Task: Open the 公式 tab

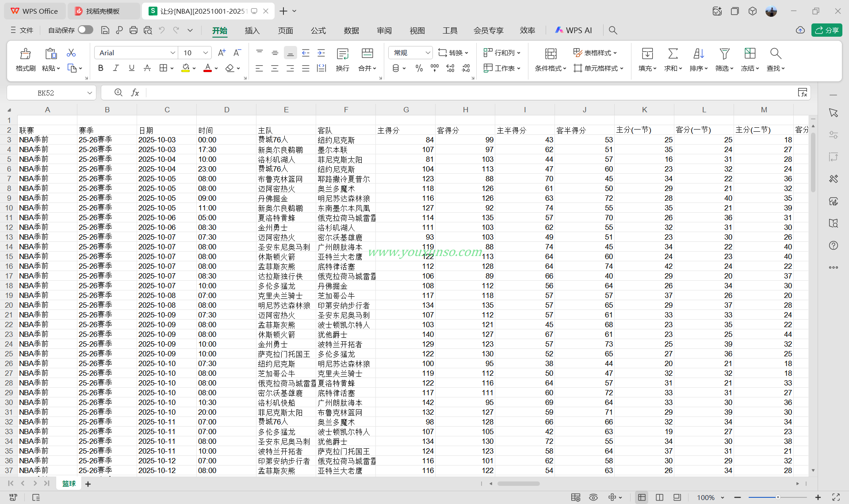Action: point(318,30)
